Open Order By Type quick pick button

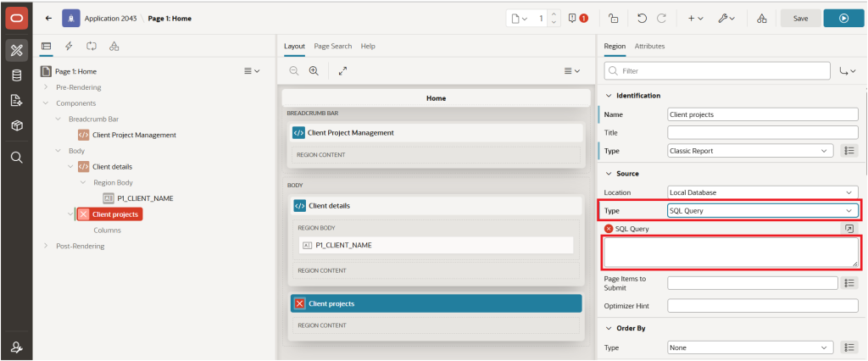click(x=849, y=347)
